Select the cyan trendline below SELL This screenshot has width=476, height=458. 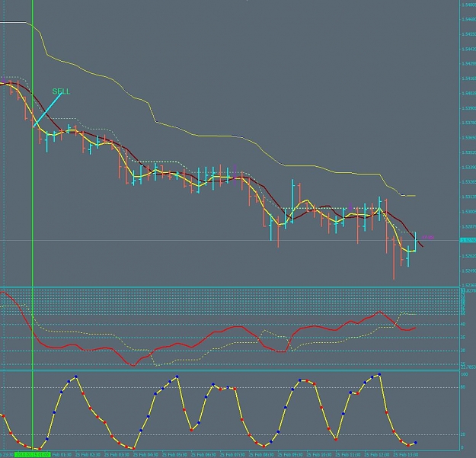click(x=48, y=110)
